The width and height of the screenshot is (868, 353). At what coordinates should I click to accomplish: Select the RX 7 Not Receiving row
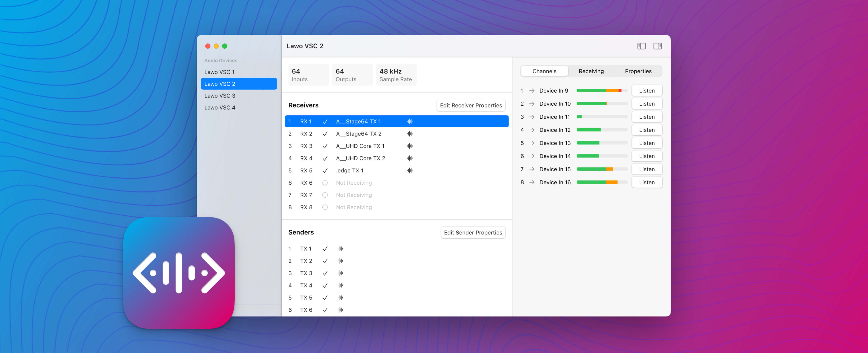point(397,195)
